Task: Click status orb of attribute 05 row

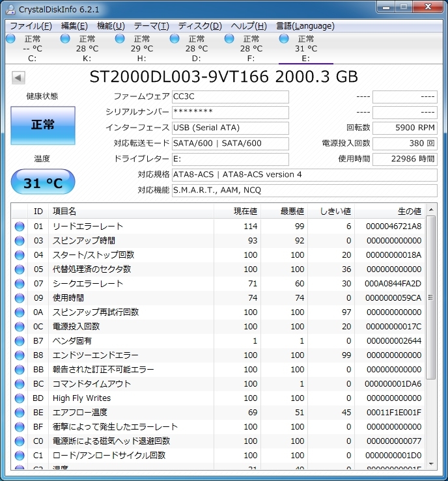Action: [x=20, y=269]
